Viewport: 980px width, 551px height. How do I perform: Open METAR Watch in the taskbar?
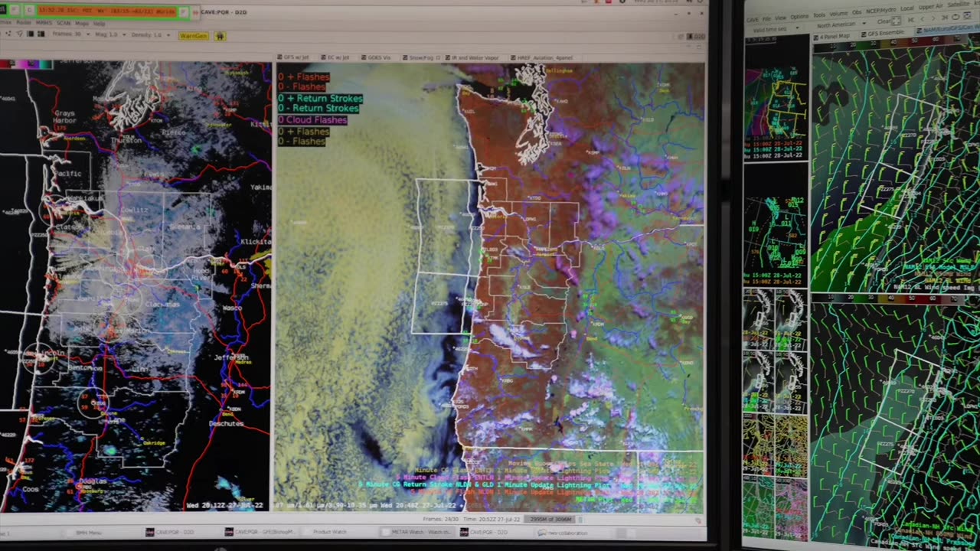tap(418, 532)
